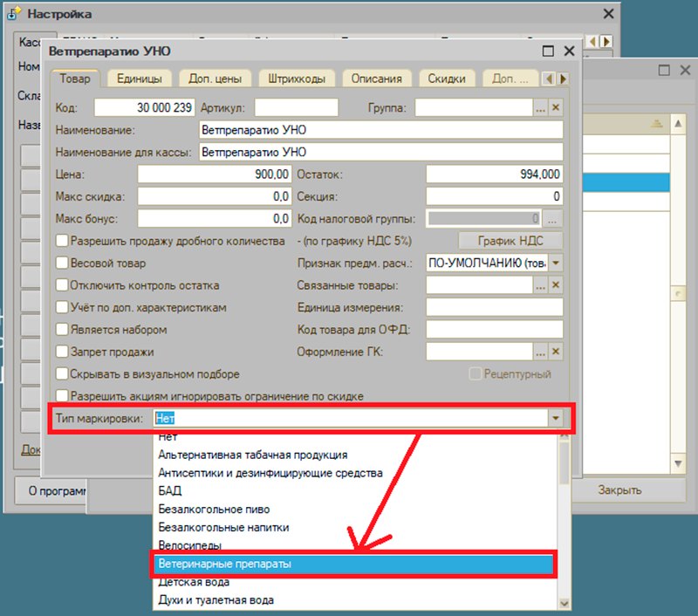Image resolution: width=698 pixels, height=616 pixels.
Task: Close the Ветпрепарато УНО dialog
Action: coord(569,51)
